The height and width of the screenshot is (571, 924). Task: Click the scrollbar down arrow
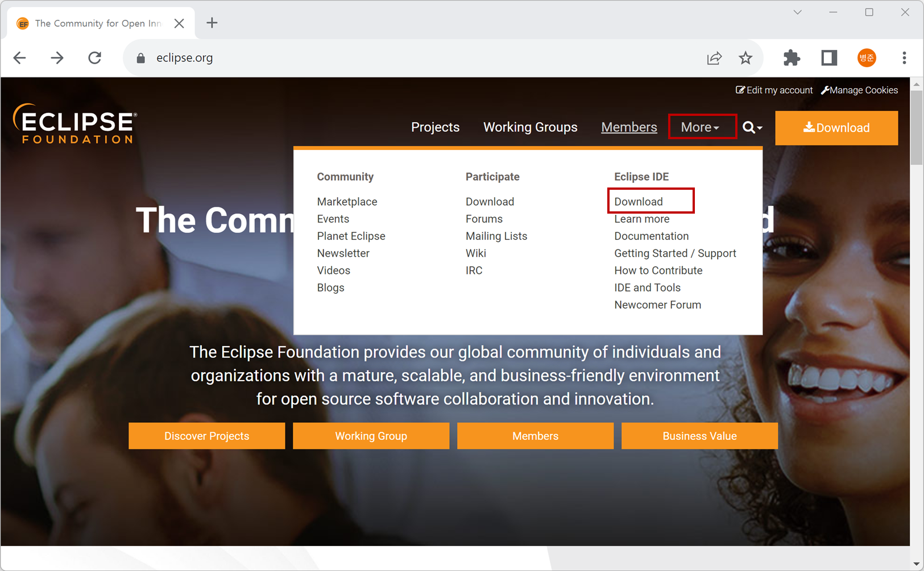pyautogui.click(x=916, y=564)
